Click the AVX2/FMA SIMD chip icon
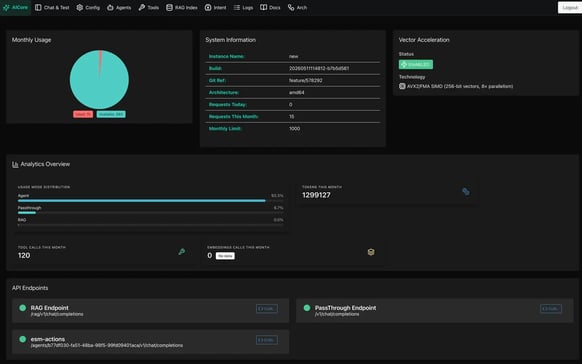Image resolution: width=582 pixels, height=364 pixels. pyautogui.click(x=402, y=86)
